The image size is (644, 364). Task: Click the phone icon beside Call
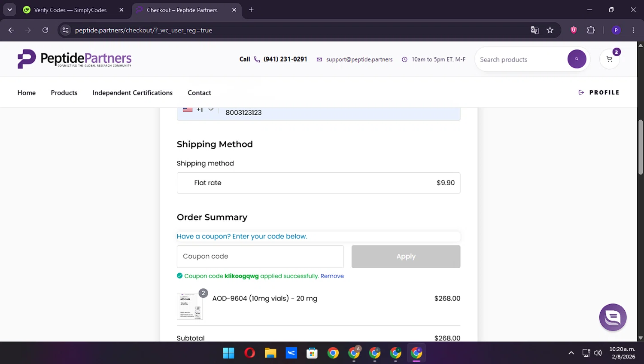pos(257,59)
